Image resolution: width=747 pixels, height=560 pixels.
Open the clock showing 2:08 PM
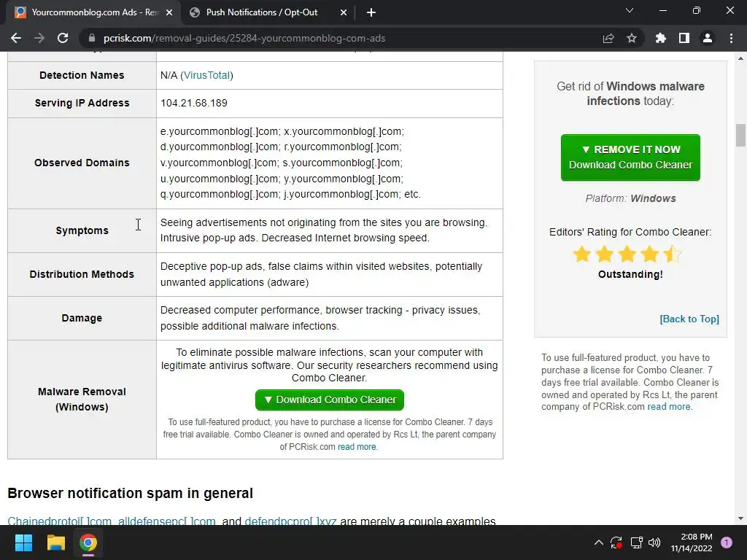[x=692, y=542]
